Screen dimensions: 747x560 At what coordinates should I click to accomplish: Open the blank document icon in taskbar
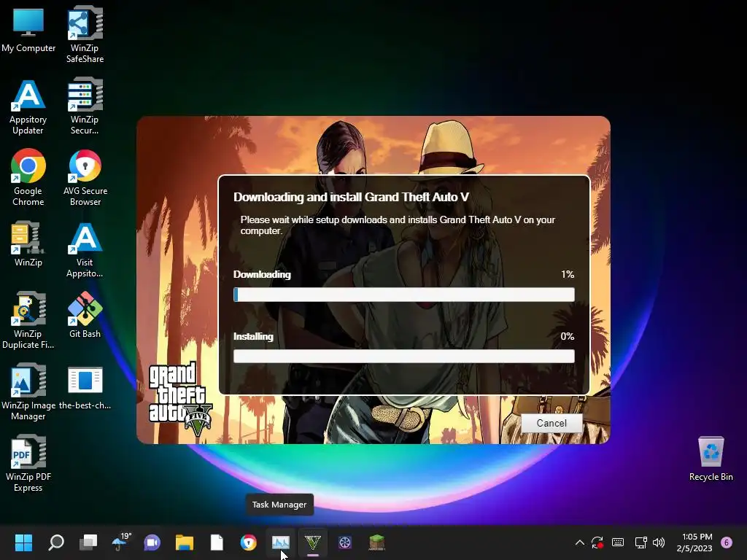217,542
